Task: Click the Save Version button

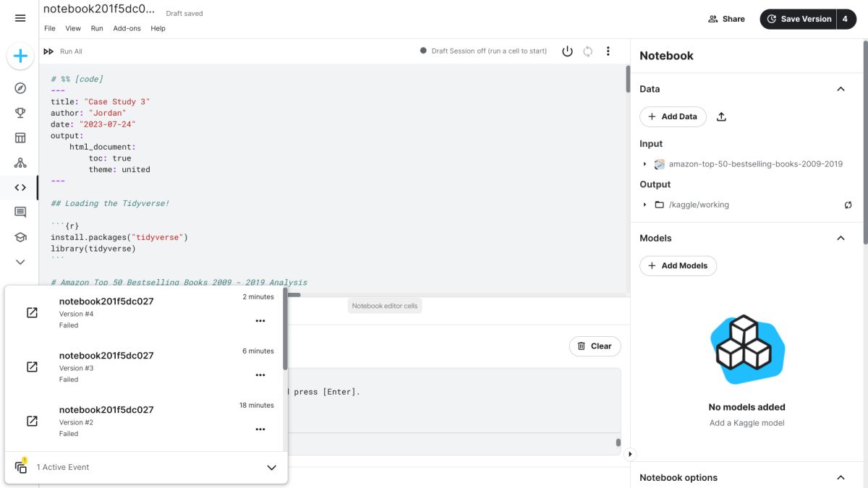Action: pyautogui.click(x=798, y=19)
